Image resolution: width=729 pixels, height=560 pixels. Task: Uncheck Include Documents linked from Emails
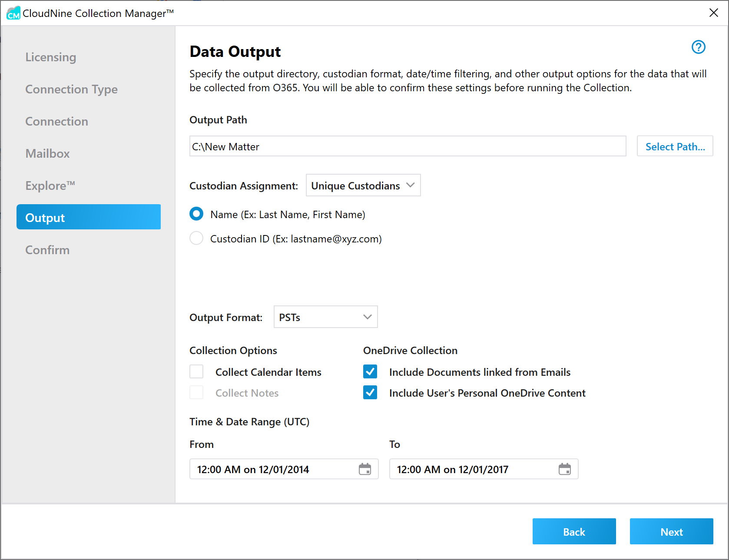click(370, 371)
